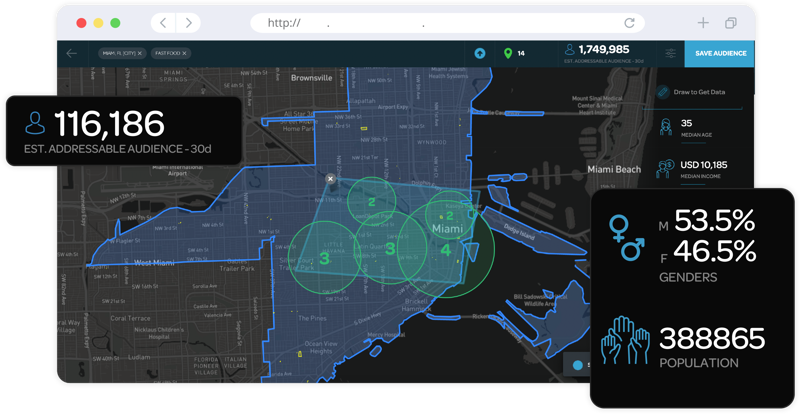Click the median age person icon
800x414 pixels.
[664, 127]
